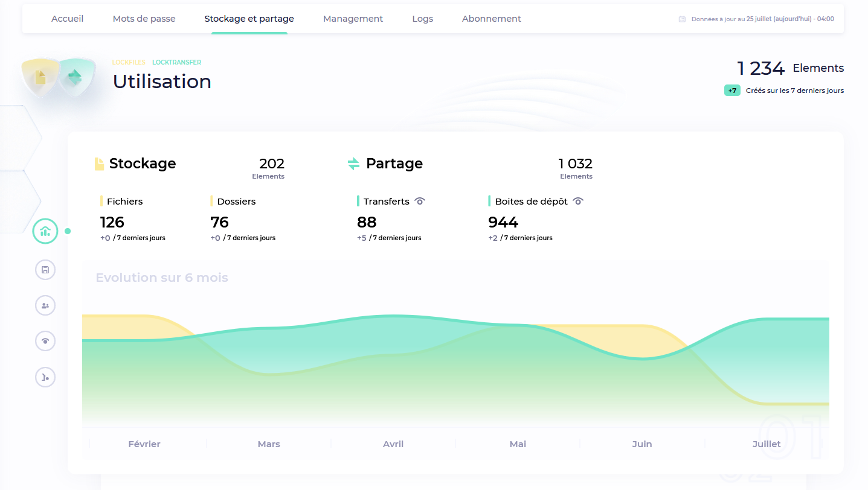Open the Accueil tab
This screenshot has width=868, height=490.
68,19
